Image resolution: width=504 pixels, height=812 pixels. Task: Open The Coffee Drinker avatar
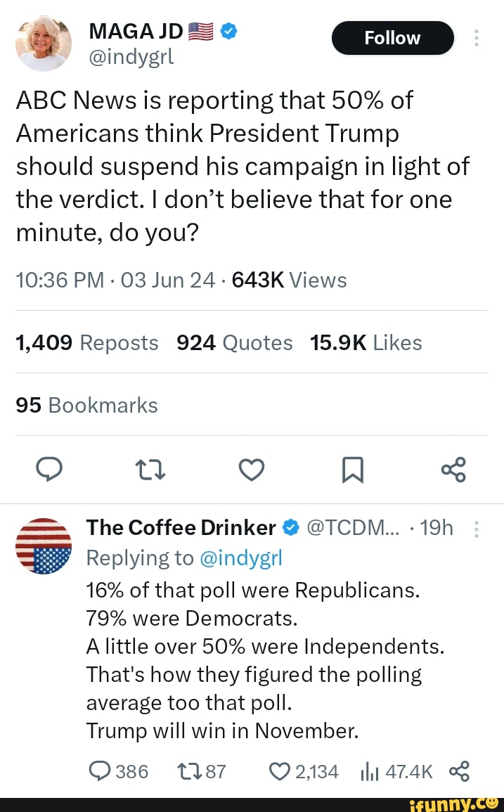pos(44,546)
